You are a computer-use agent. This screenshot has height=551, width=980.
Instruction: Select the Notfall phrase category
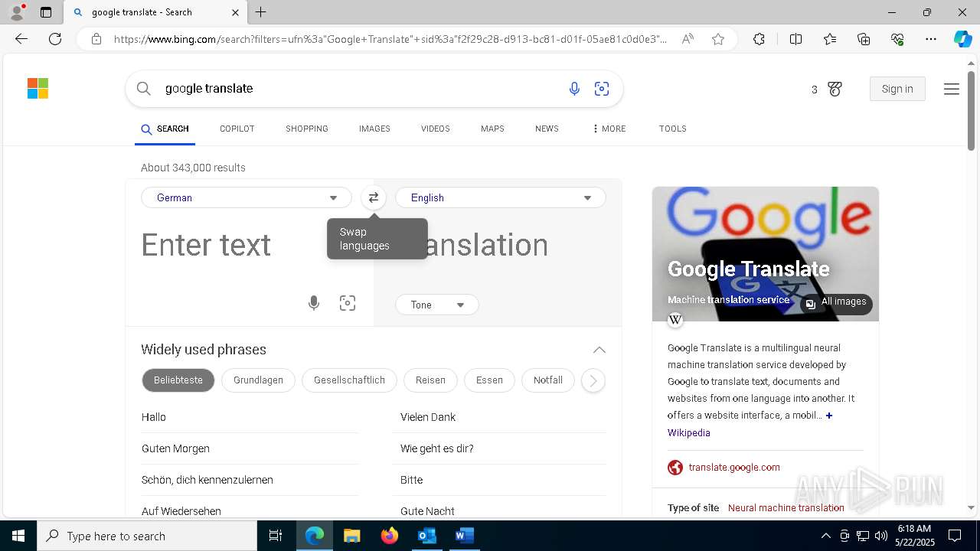point(548,380)
